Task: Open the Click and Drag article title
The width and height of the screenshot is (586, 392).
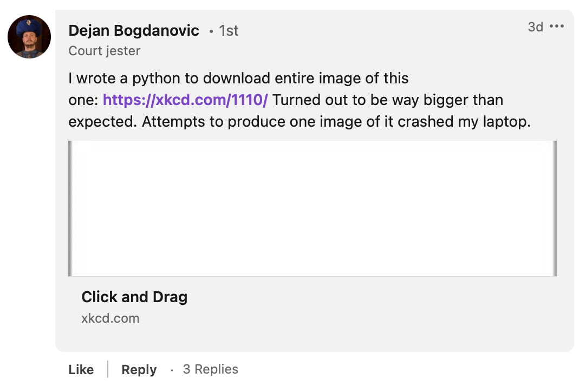Action: [x=134, y=297]
